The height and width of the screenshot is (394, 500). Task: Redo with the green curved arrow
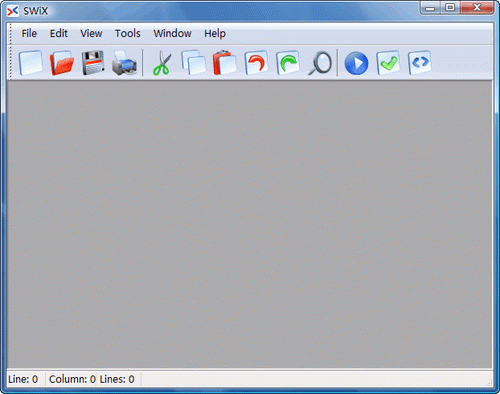(x=287, y=63)
